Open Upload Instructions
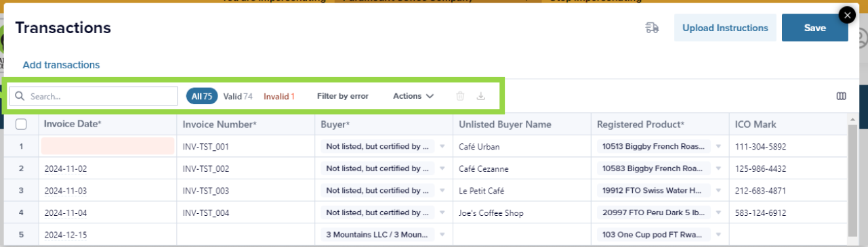The image size is (868, 247). [725, 28]
